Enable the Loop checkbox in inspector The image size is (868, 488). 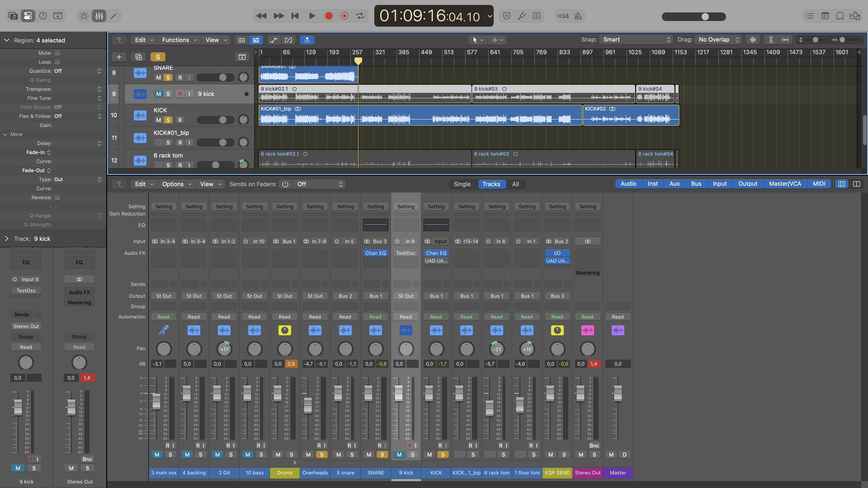(x=57, y=62)
